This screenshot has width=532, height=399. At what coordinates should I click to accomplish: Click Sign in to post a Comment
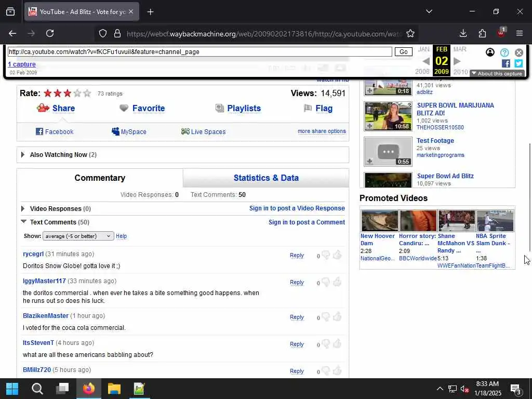(x=307, y=222)
